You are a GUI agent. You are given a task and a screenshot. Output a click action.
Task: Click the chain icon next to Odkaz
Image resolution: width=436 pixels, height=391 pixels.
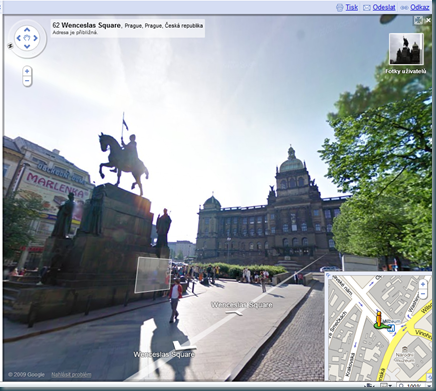coord(404,7)
